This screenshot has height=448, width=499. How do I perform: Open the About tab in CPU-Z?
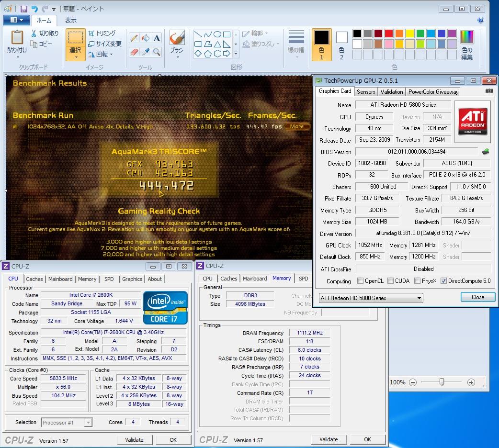[x=155, y=279]
